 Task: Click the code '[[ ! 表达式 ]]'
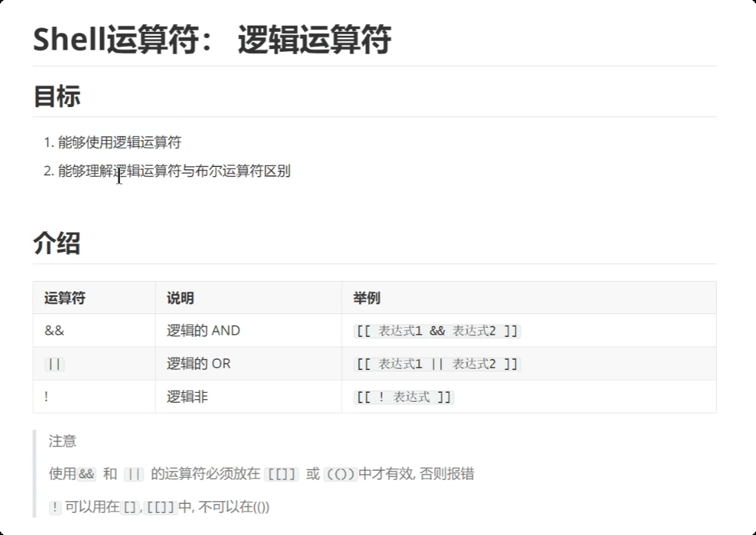404,397
